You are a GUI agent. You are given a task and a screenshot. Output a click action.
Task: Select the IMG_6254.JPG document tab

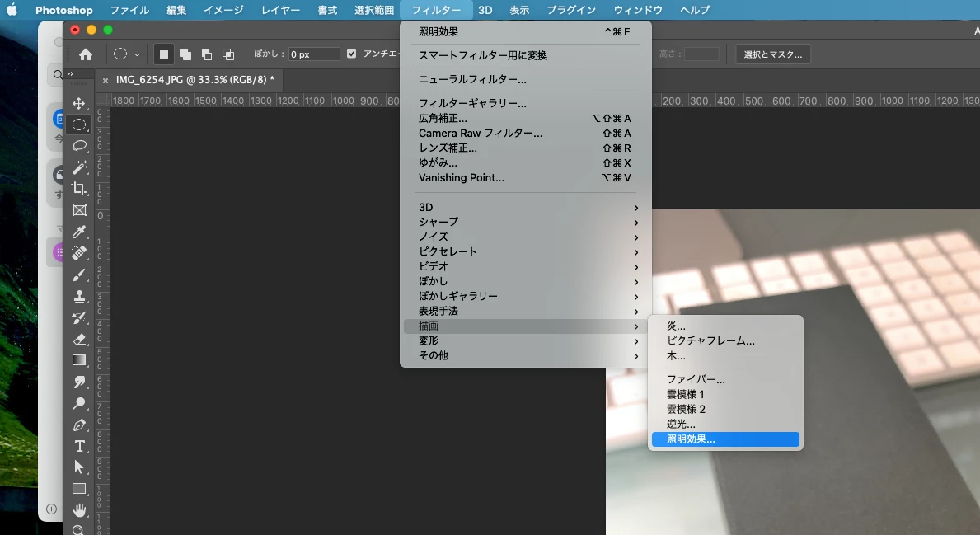(195, 80)
